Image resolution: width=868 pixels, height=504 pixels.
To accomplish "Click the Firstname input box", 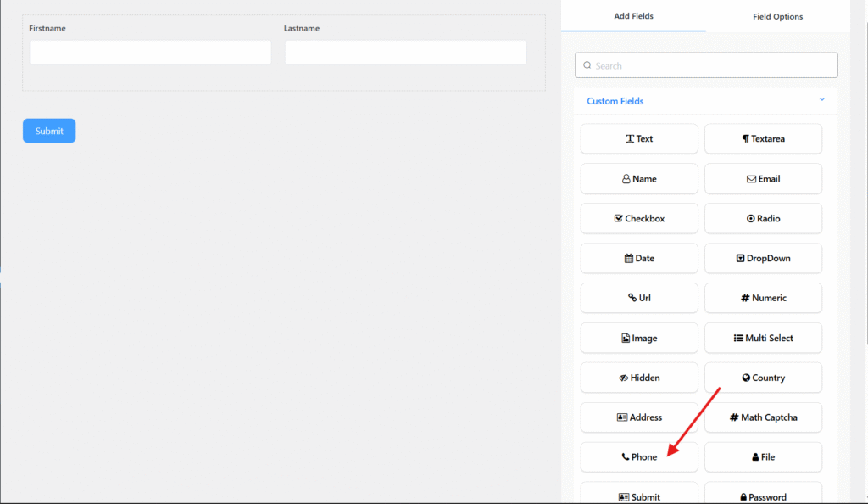I will pos(150,53).
